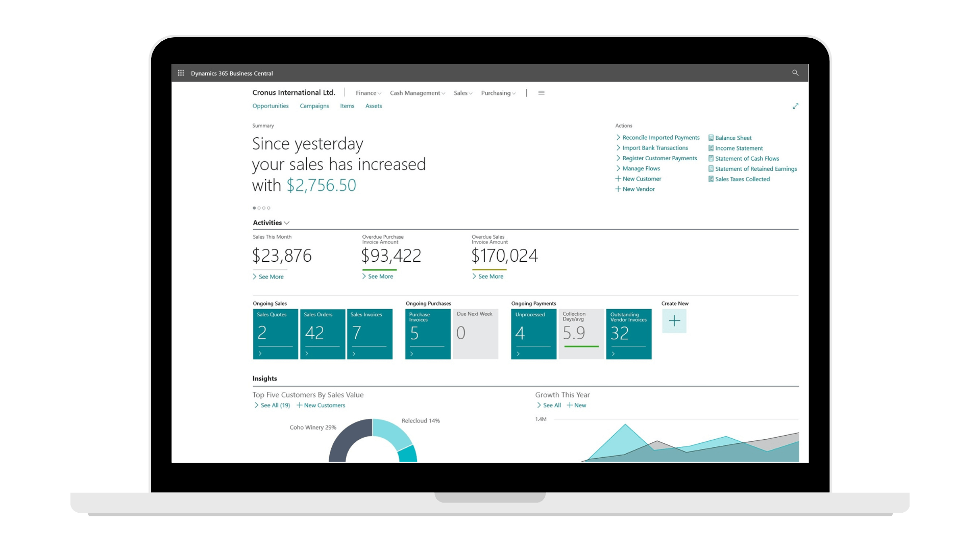Click Import Bank Transactions action

652,148
